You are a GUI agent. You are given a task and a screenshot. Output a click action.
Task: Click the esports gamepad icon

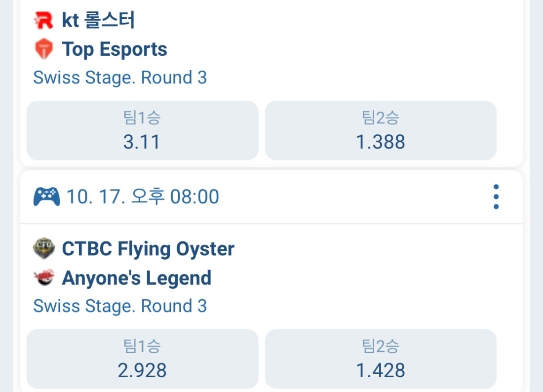pos(46,196)
